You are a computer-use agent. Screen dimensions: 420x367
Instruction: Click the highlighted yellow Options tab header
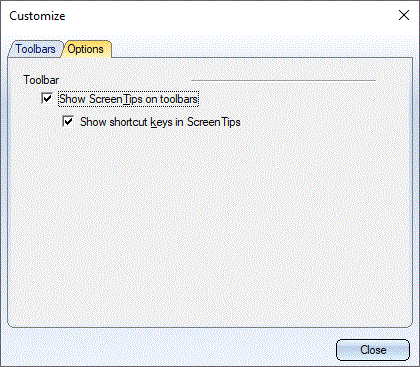(x=86, y=49)
